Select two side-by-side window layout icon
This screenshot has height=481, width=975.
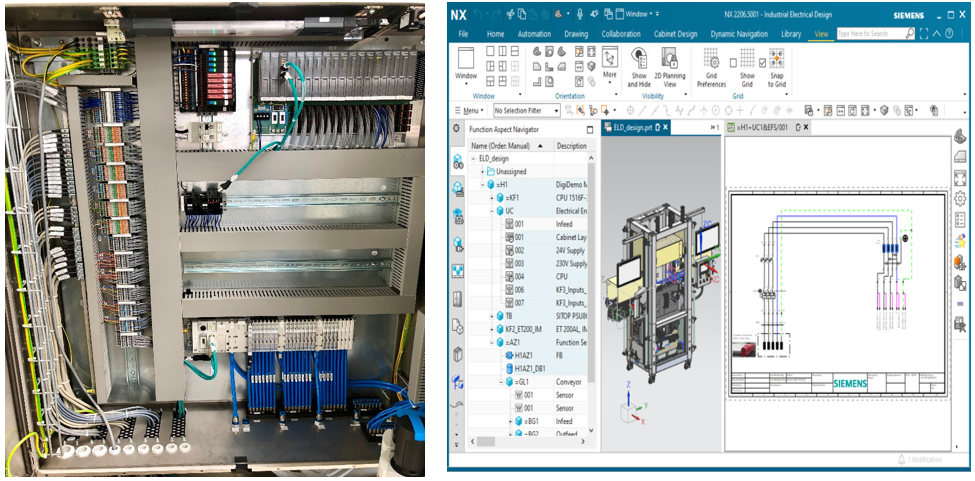pyautogui.click(x=502, y=51)
